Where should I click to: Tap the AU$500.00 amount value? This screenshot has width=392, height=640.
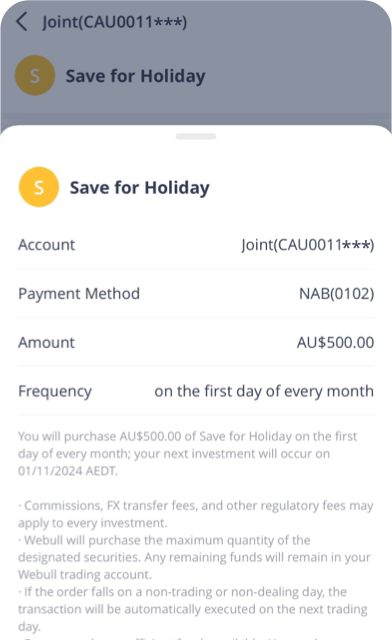(335, 342)
